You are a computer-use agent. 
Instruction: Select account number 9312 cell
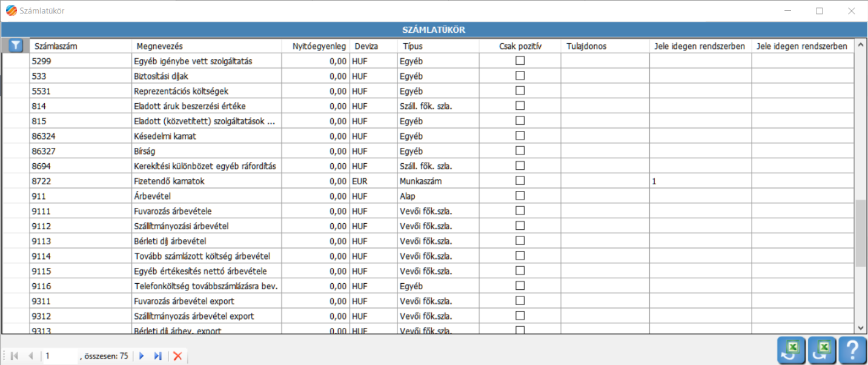coord(81,316)
